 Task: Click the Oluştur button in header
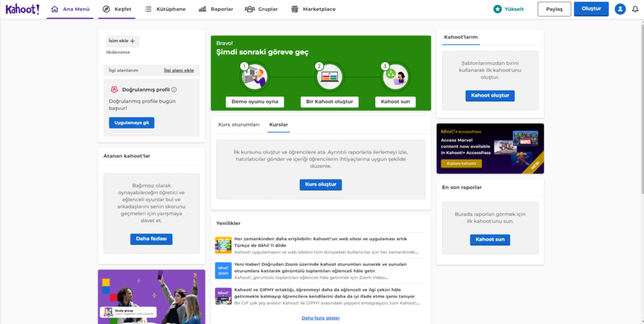point(591,9)
